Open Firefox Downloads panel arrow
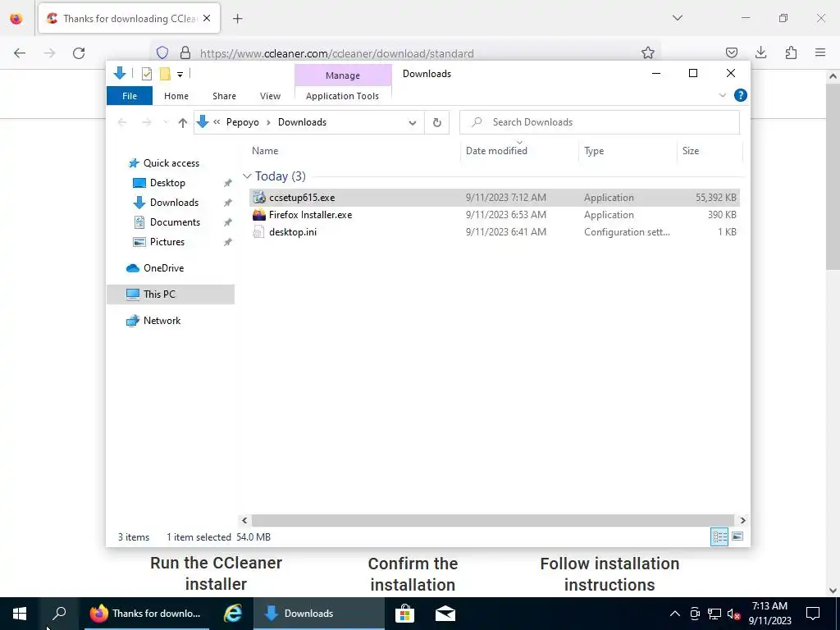 pyautogui.click(x=760, y=52)
